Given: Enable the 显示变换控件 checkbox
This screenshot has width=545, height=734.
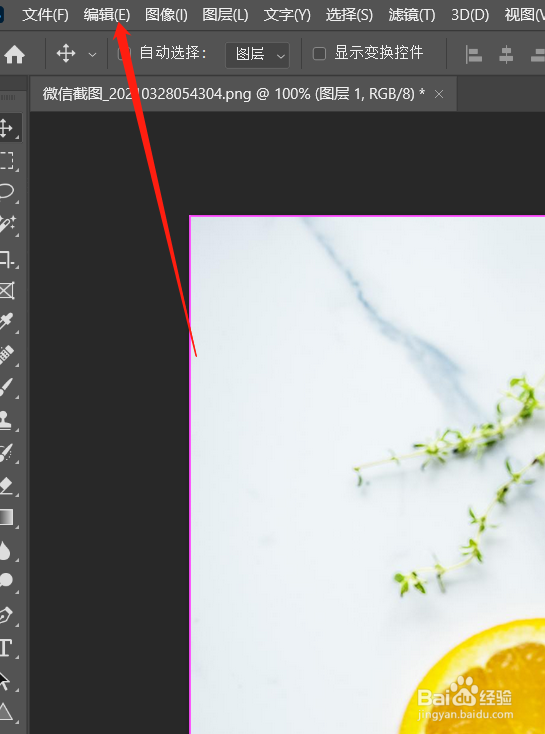Looking at the screenshot, I should [319, 53].
